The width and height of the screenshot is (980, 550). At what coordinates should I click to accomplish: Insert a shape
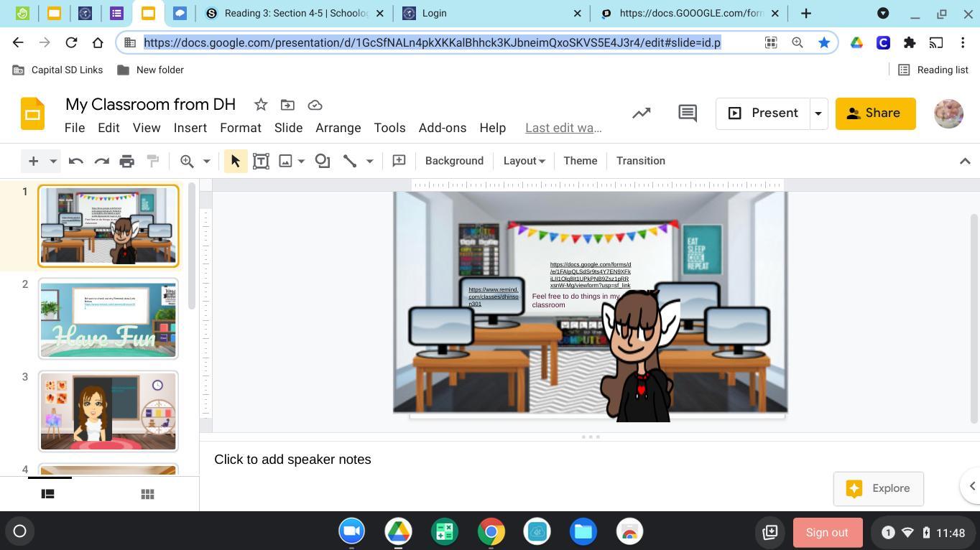[323, 161]
